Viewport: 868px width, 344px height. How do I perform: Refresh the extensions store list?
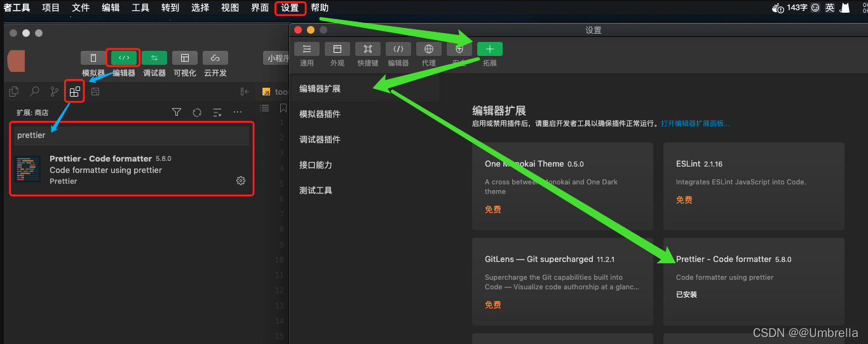(x=197, y=112)
